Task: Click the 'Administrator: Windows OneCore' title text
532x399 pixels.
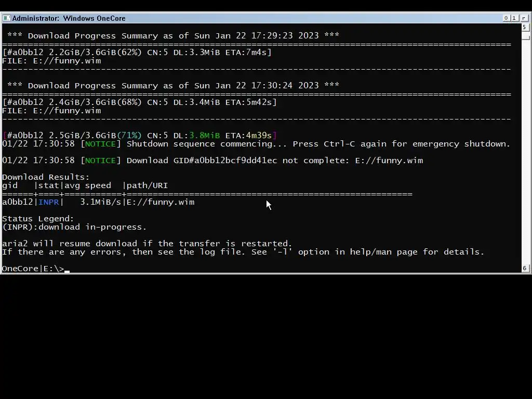Action: [69, 18]
